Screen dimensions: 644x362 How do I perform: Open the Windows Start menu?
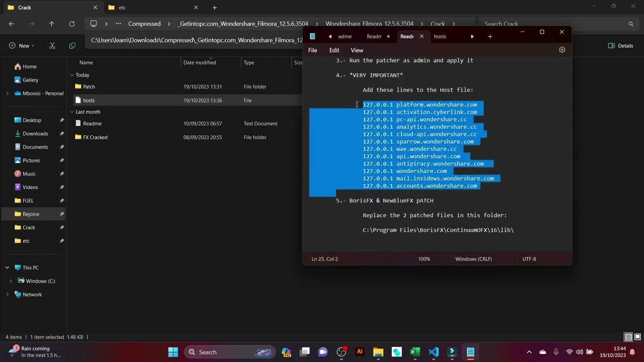[173, 352]
